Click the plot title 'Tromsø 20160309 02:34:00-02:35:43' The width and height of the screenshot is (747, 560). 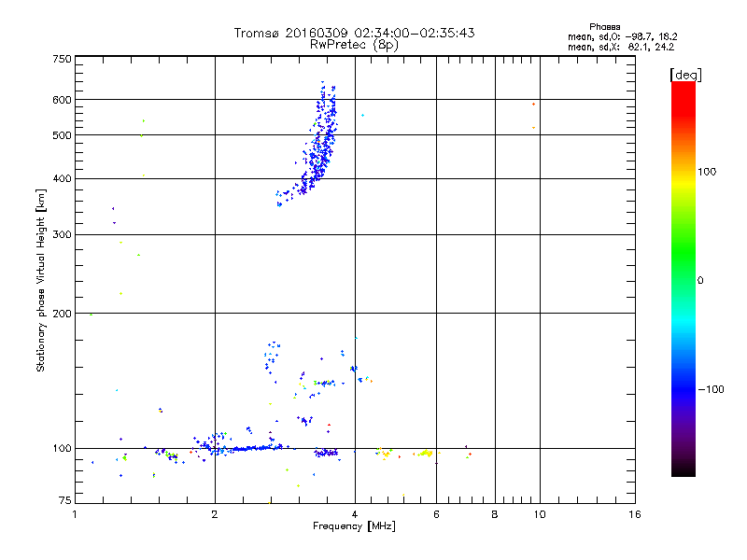pos(354,33)
